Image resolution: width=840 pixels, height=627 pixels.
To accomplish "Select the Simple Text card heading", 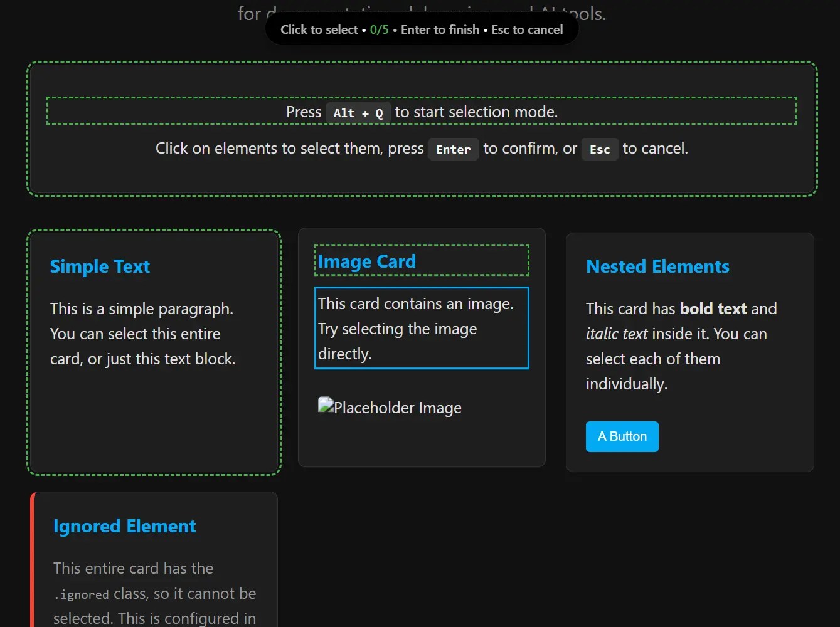I will [x=99, y=266].
